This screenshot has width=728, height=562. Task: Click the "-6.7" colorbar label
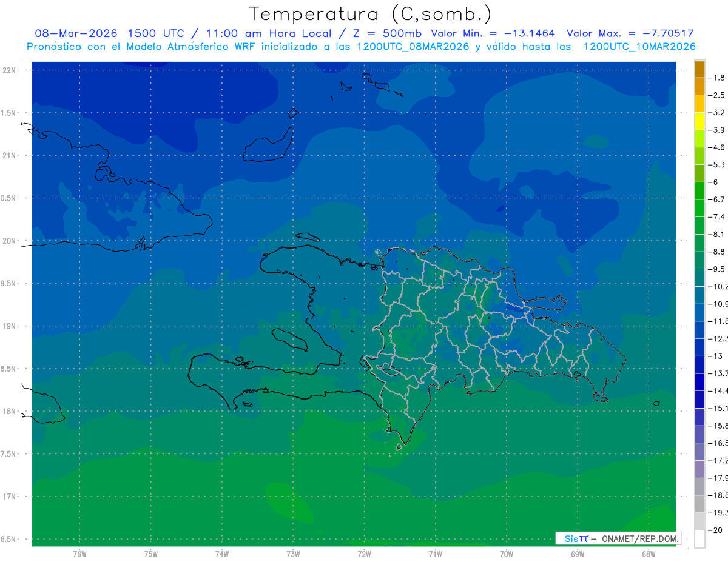point(717,199)
